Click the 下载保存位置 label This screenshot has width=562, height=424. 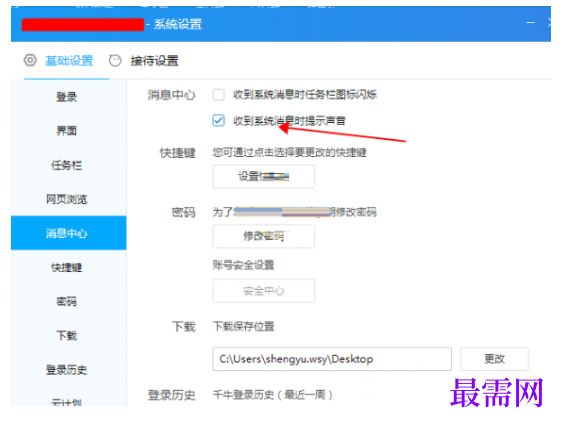click(x=243, y=327)
